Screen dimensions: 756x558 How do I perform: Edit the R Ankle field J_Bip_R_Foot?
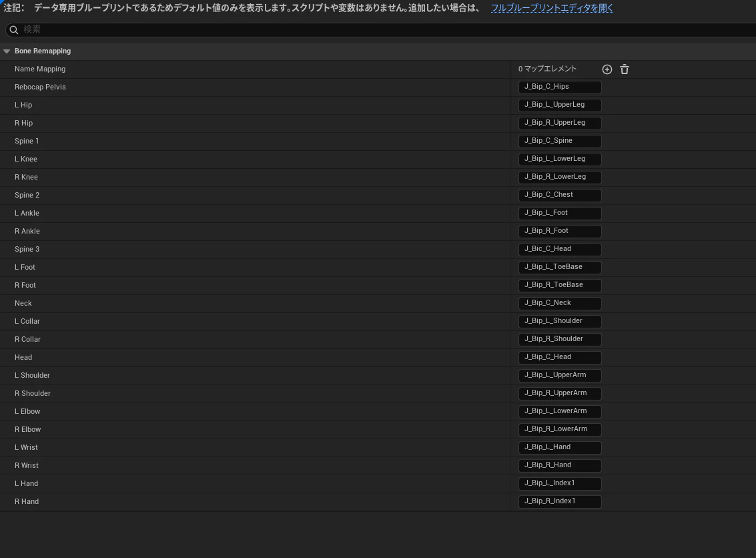pyautogui.click(x=560, y=231)
